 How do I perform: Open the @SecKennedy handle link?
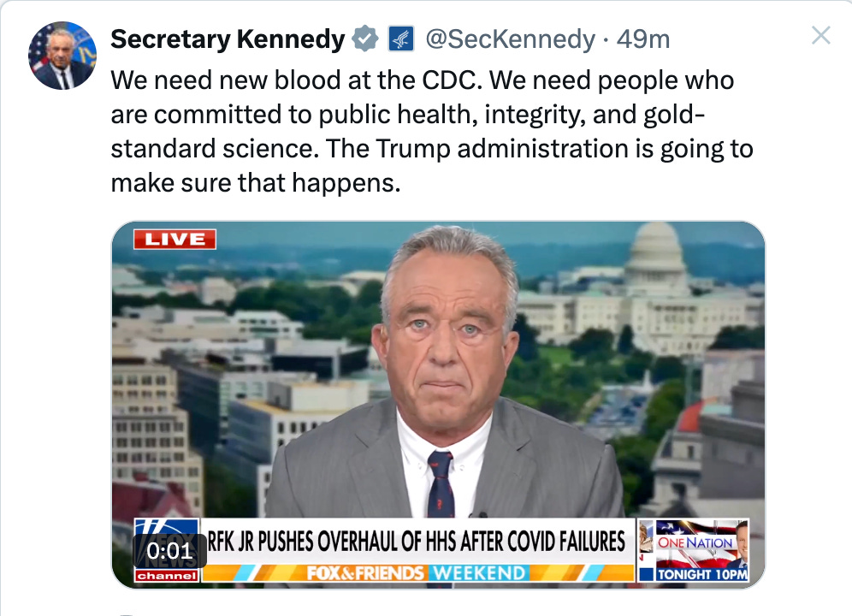click(x=510, y=39)
